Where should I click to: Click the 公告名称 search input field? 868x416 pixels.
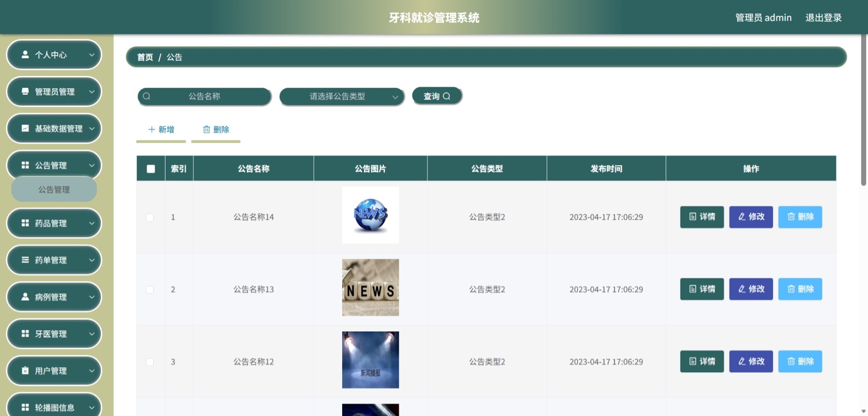[204, 97]
